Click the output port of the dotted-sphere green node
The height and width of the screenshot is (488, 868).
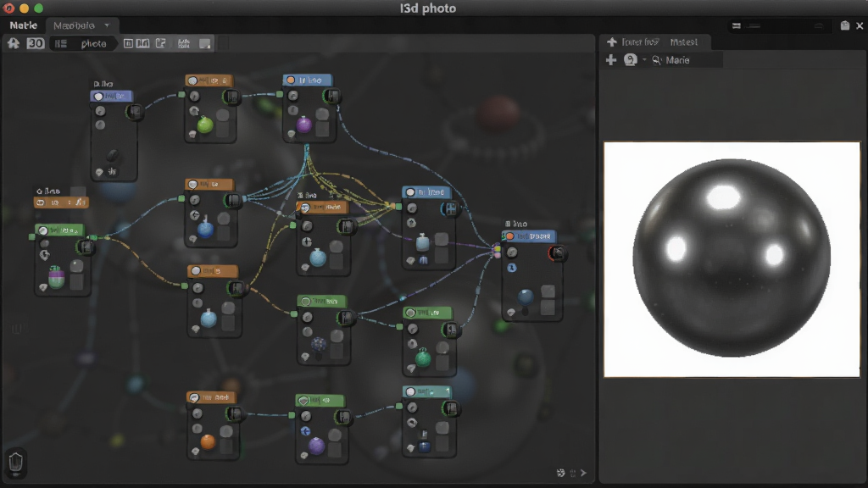point(346,318)
